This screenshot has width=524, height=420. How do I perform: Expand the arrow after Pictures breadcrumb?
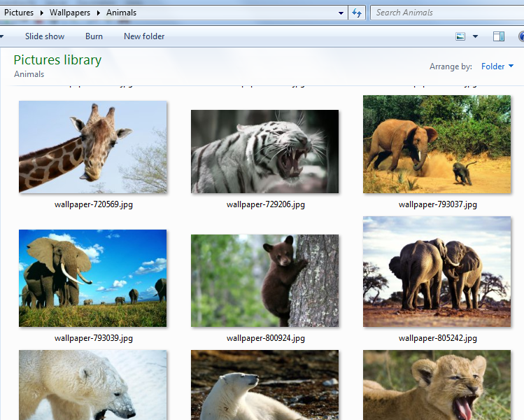pos(42,13)
